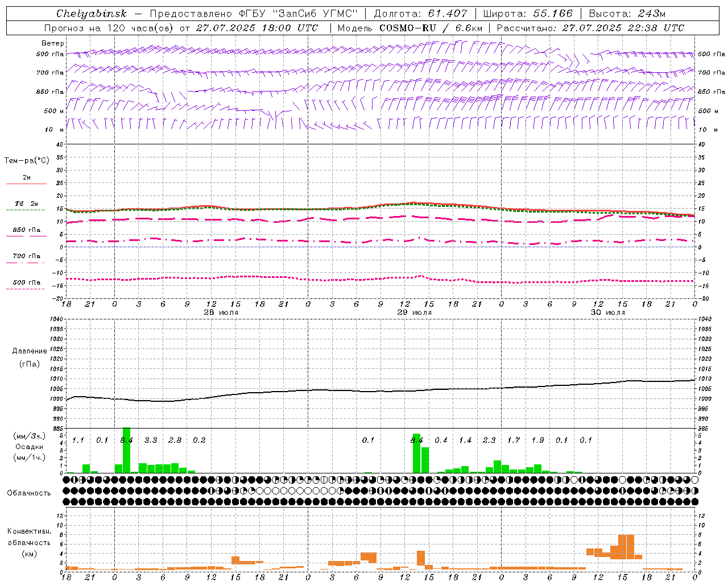Click the (мм/3ч.) precipitation unit label

[29, 436]
